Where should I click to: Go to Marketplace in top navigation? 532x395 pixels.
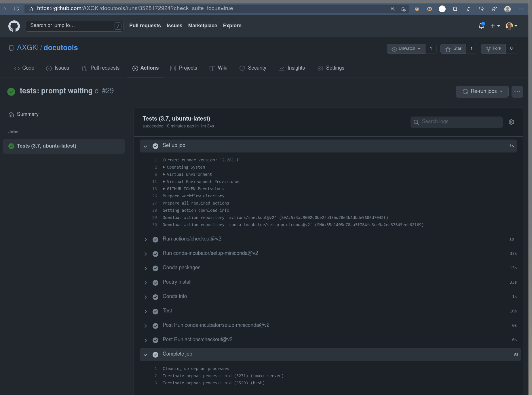[203, 26]
